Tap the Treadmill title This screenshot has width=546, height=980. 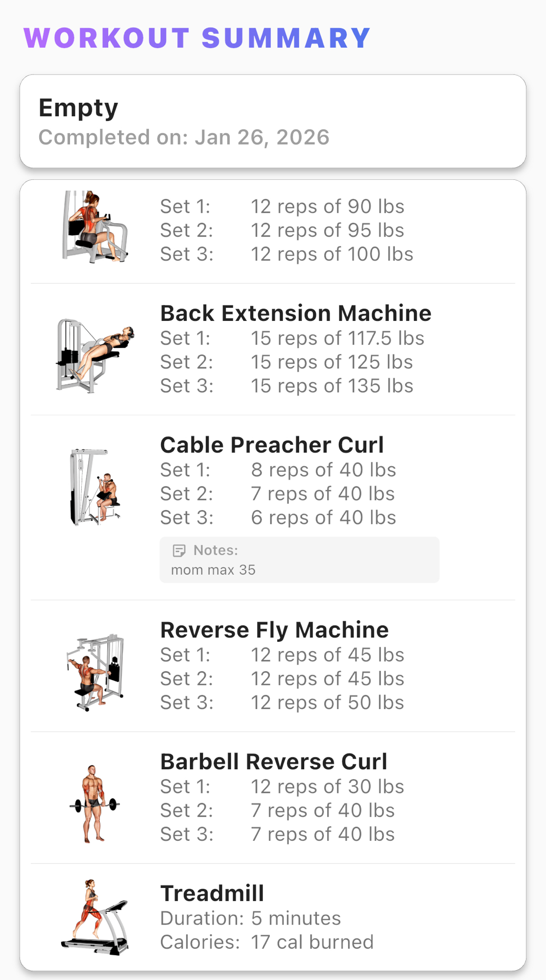(212, 893)
